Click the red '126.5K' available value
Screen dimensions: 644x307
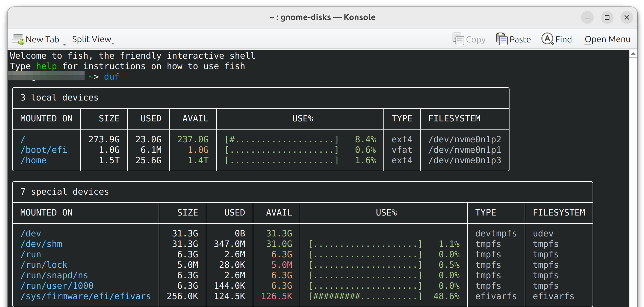(x=277, y=296)
